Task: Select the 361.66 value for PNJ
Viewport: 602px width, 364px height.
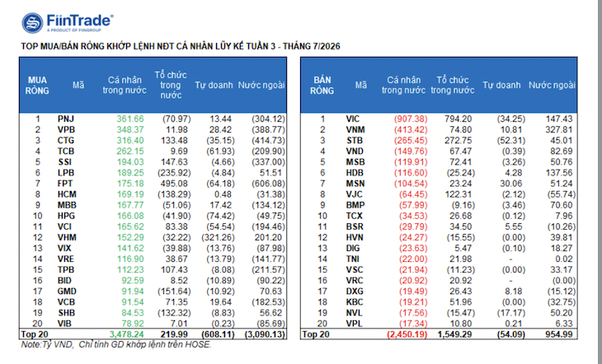Action: point(130,119)
